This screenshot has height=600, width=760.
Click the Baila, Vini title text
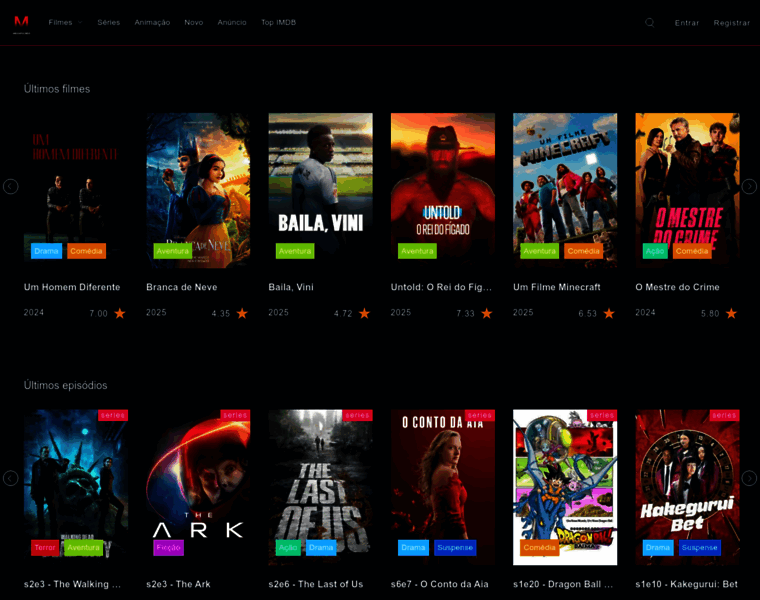291,287
